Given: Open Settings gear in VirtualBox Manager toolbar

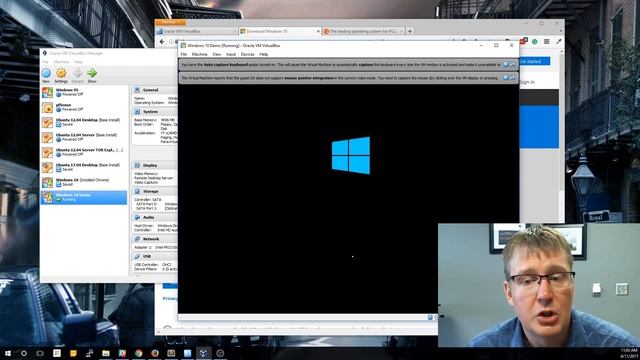Looking at the screenshot, I should pos(61,73).
